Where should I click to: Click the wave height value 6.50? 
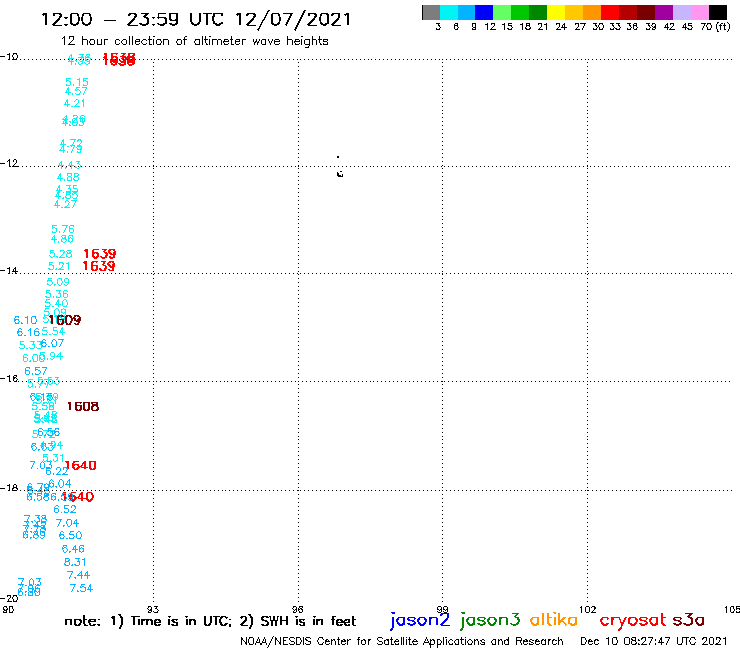70,535
